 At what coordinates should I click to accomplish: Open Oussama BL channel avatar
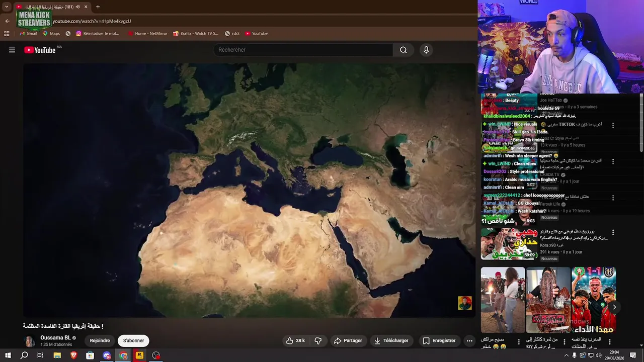(x=30, y=341)
